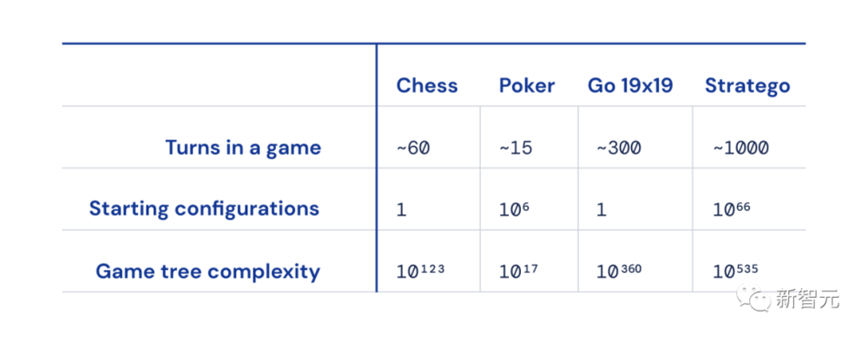
Task: Select the Stratego column header
Action: 747,87
